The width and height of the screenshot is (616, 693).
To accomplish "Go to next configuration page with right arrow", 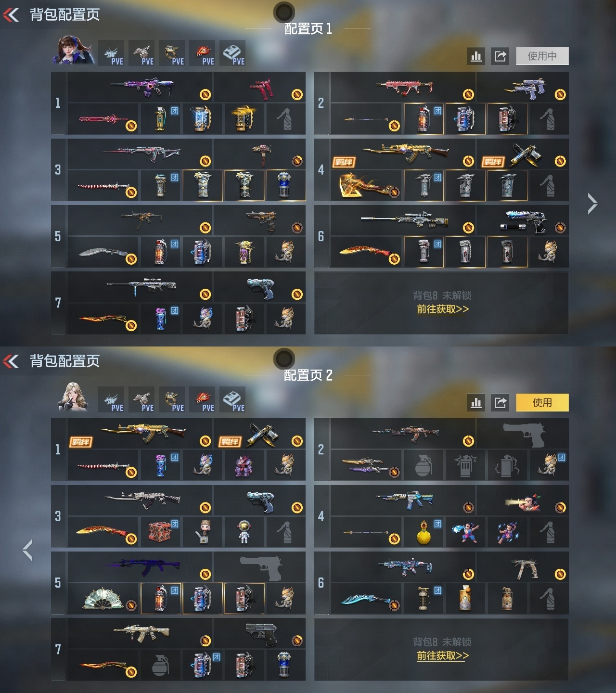I will point(592,204).
